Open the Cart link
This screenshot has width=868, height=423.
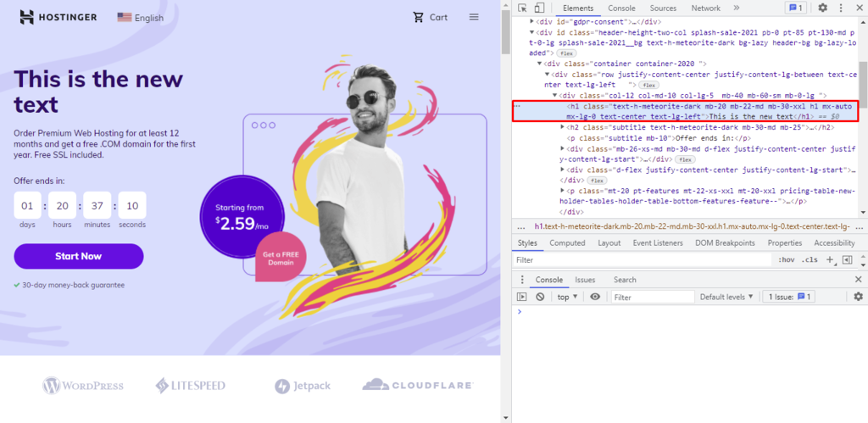tap(430, 17)
